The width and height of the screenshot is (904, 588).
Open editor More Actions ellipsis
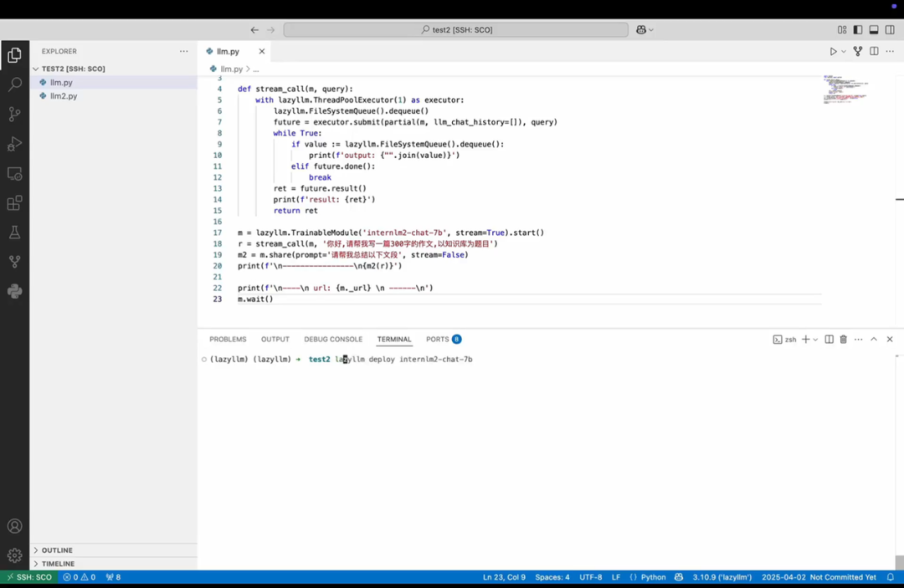tap(890, 51)
